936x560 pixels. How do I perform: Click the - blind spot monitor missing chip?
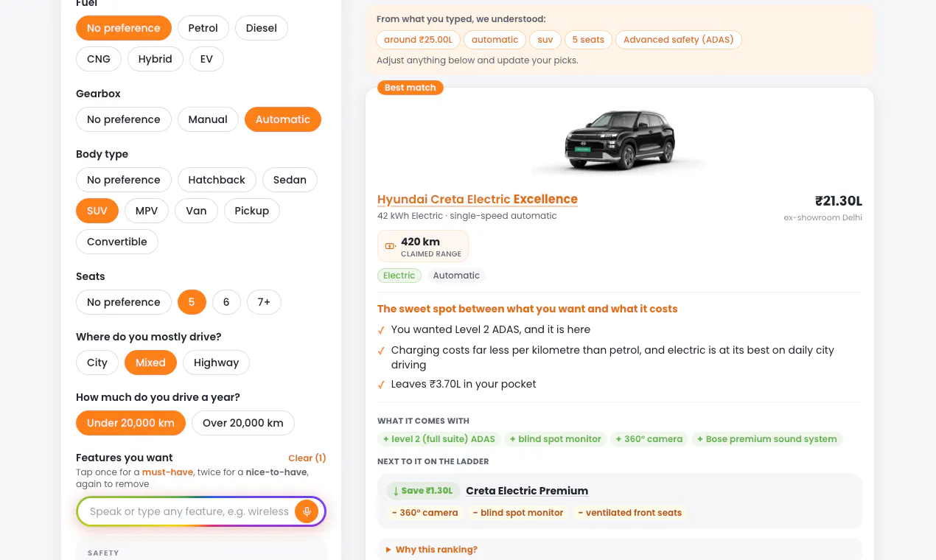[518, 513]
